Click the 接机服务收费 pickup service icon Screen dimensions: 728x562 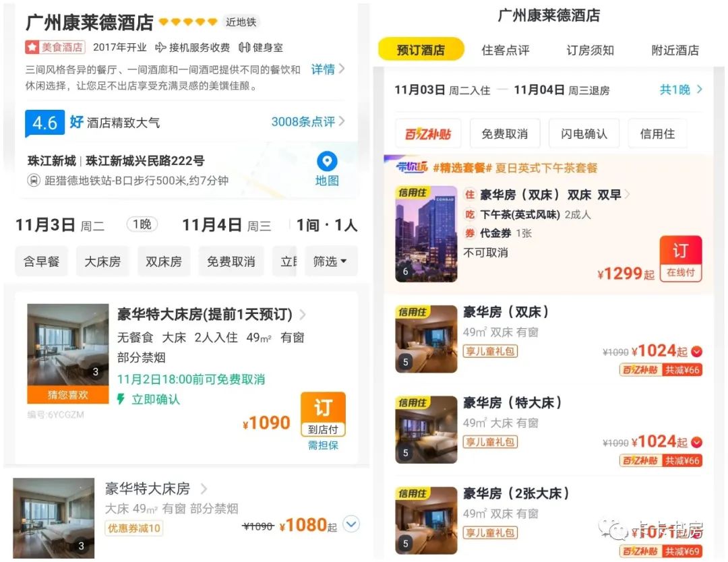[160, 47]
